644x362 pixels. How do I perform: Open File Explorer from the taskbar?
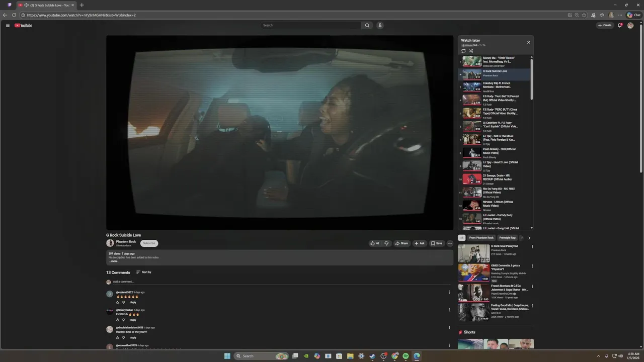(350, 356)
